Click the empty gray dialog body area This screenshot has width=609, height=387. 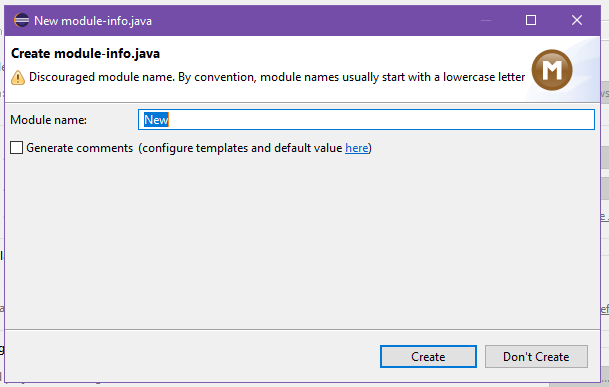pyautogui.click(x=302, y=241)
